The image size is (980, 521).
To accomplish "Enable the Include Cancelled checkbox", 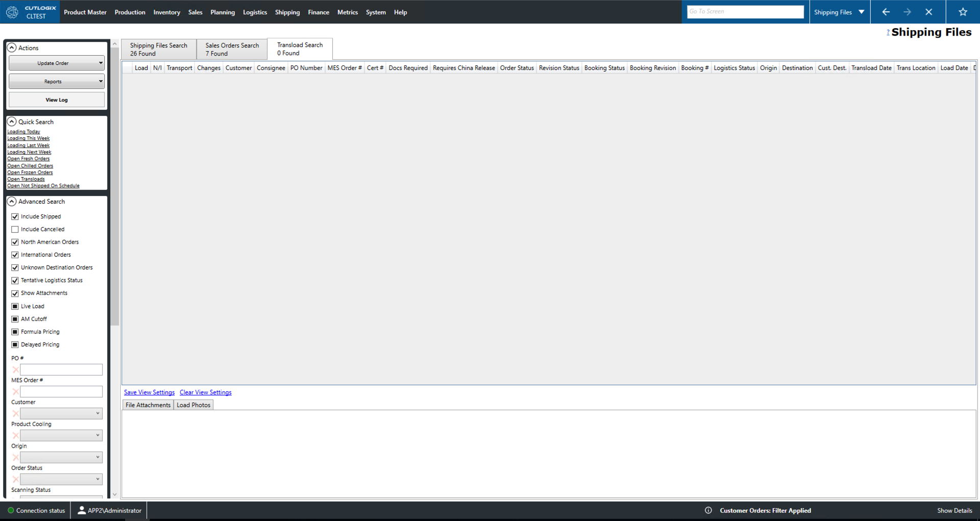I will (x=15, y=229).
